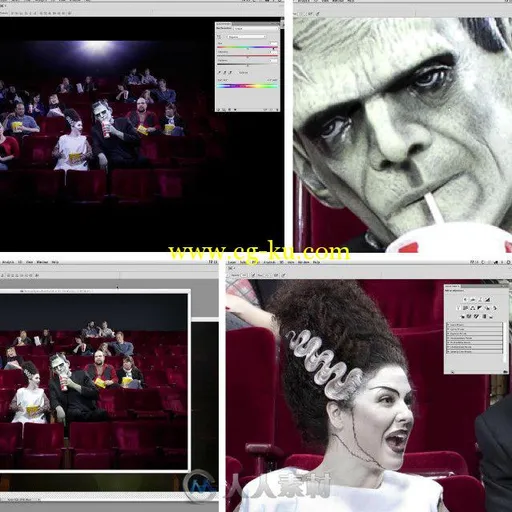Expand the Curves Presets list
512x512 pixels.
(x=448, y=329)
